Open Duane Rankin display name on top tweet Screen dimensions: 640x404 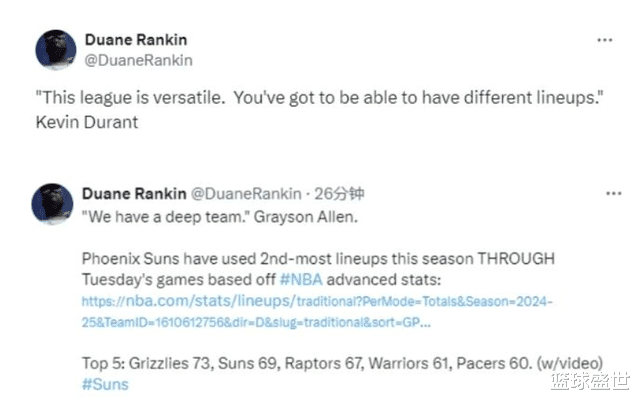click(x=136, y=40)
